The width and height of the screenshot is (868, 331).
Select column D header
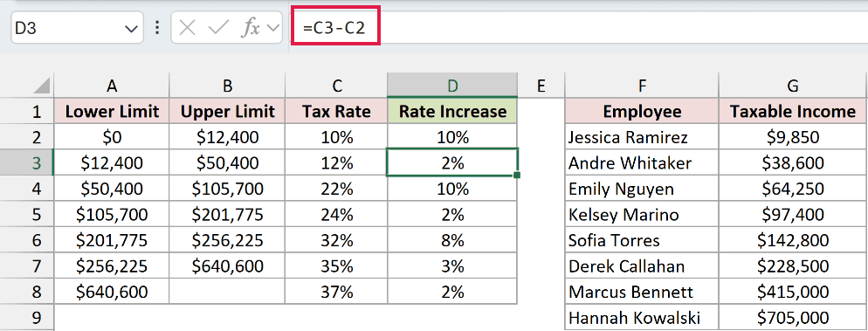click(453, 86)
